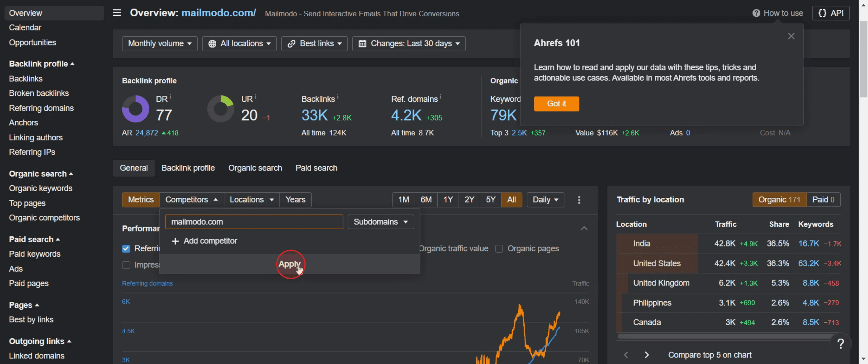
Task: Click the traffic table horizontal scrollbar
Action: click(725, 336)
